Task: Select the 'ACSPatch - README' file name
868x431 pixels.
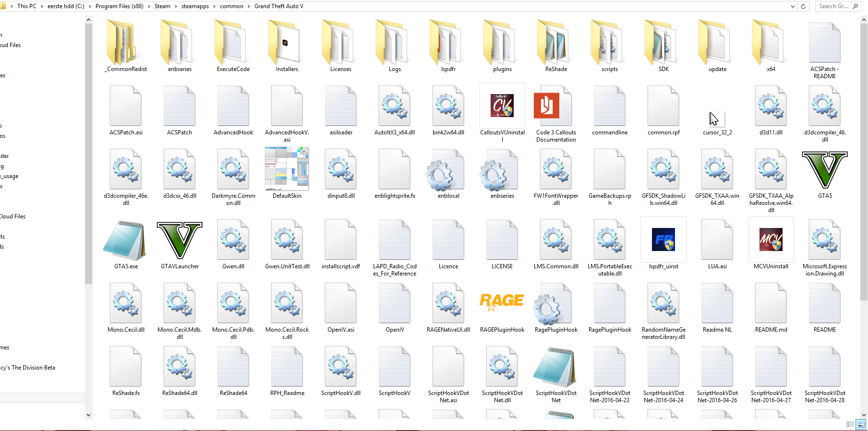Action: pos(825,72)
